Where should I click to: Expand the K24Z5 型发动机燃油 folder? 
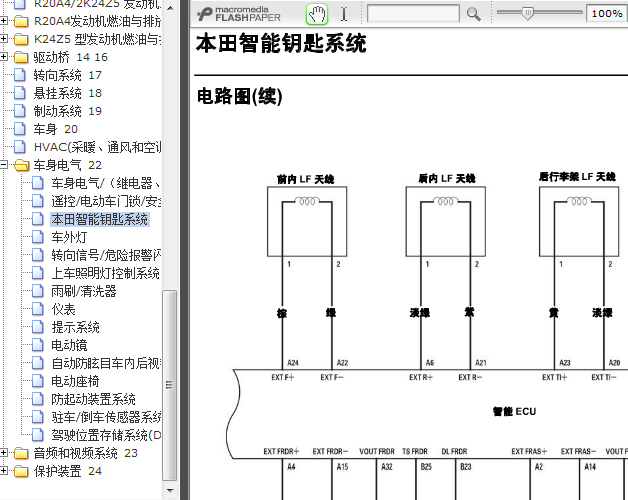tap(4, 39)
